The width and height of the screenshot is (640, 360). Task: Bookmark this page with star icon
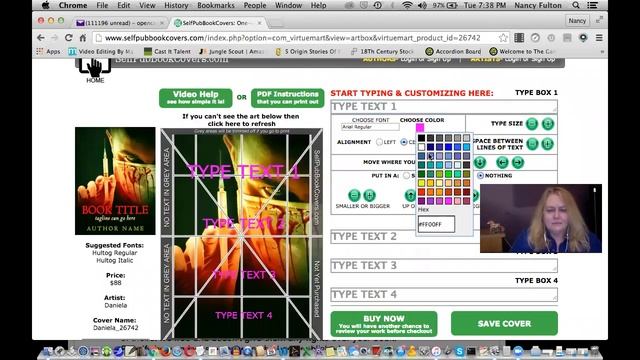503,38
